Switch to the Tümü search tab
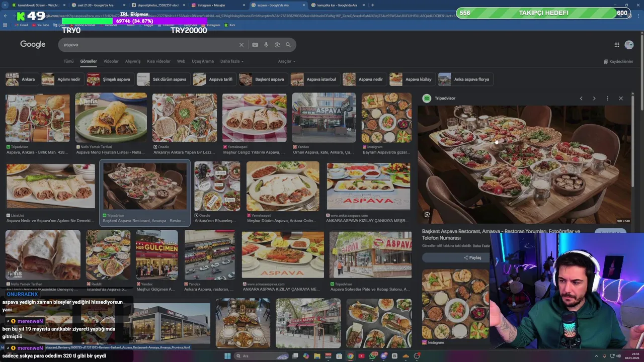 tap(68, 61)
